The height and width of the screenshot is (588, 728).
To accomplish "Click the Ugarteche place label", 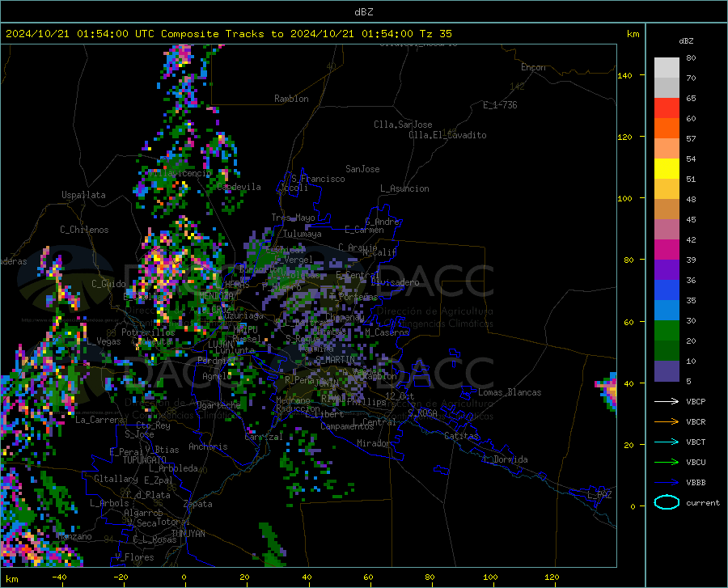I will click(218, 405).
